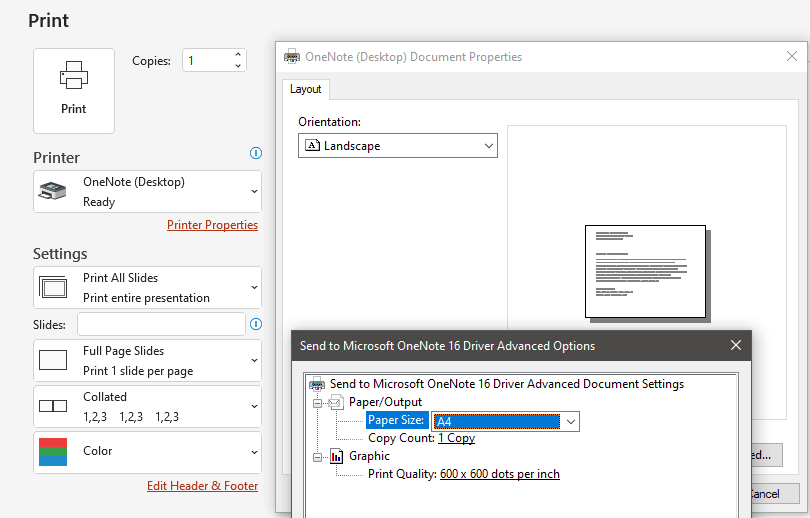Viewport: 810px width, 518px height.
Task: Click the Color swatch icon in settings
Action: [53, 452]
